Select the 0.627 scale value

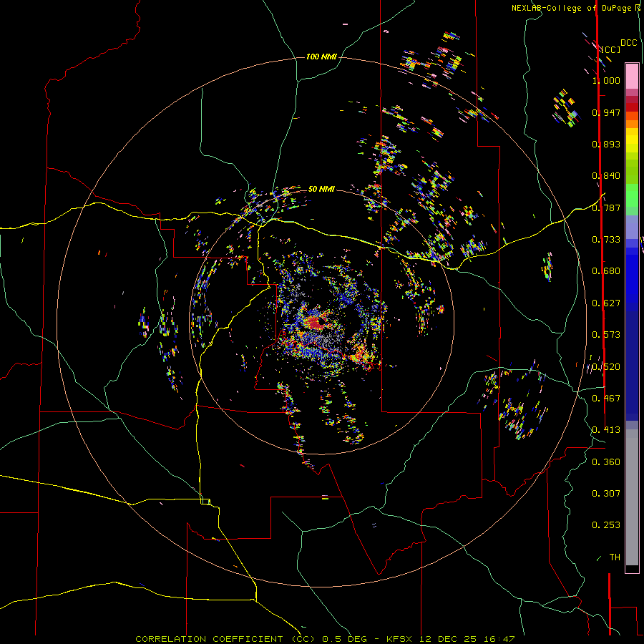coord(606,303)
